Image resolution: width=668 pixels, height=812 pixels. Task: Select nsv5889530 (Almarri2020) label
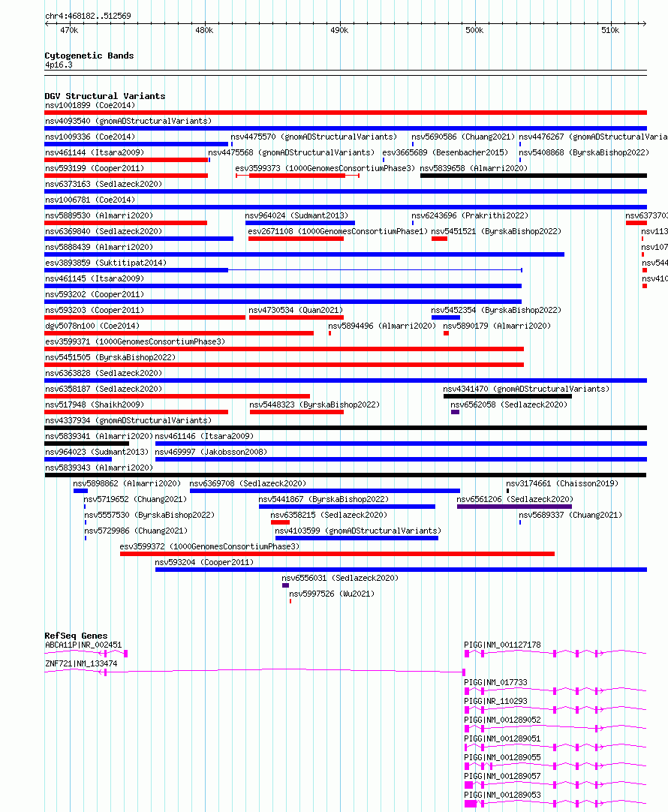(99, 216)
